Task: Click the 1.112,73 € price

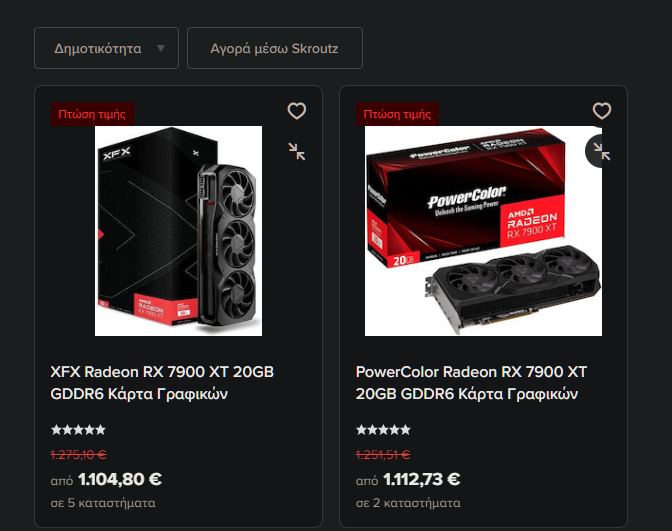Action: point(421,479)
